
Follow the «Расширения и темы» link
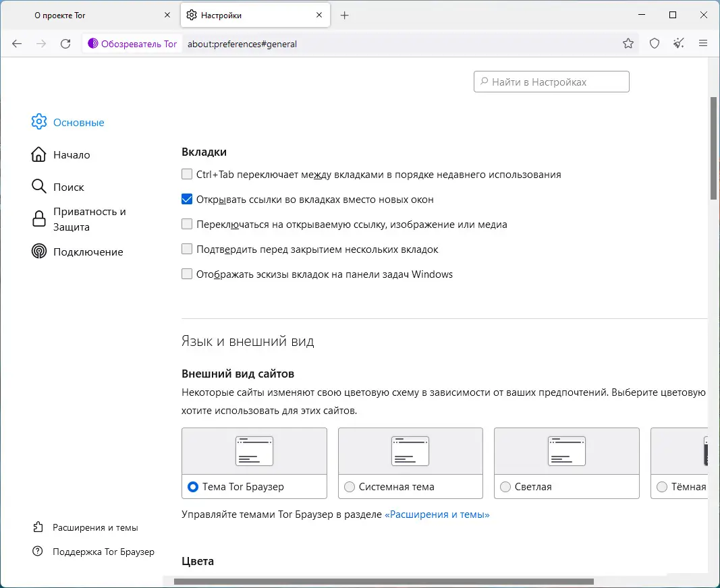[x=437, y=514]
